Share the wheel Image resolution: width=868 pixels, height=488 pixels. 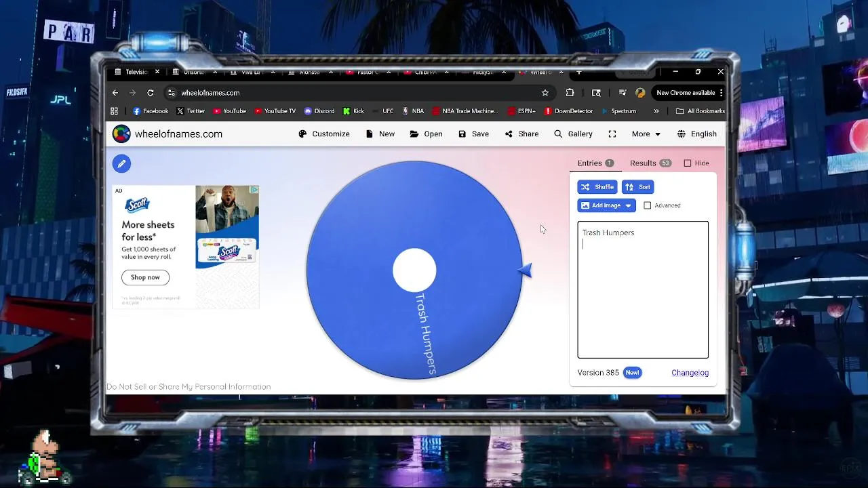[x=521, y=134]
